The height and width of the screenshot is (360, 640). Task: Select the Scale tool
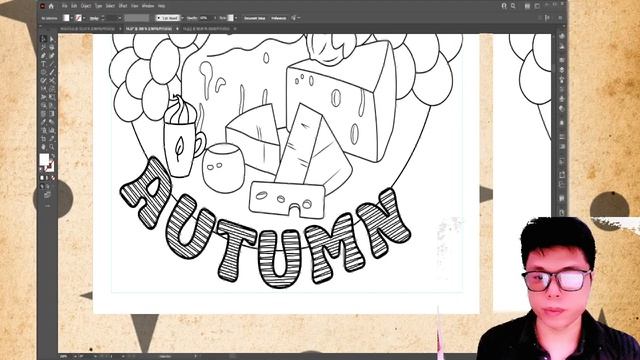pos(52,88)
